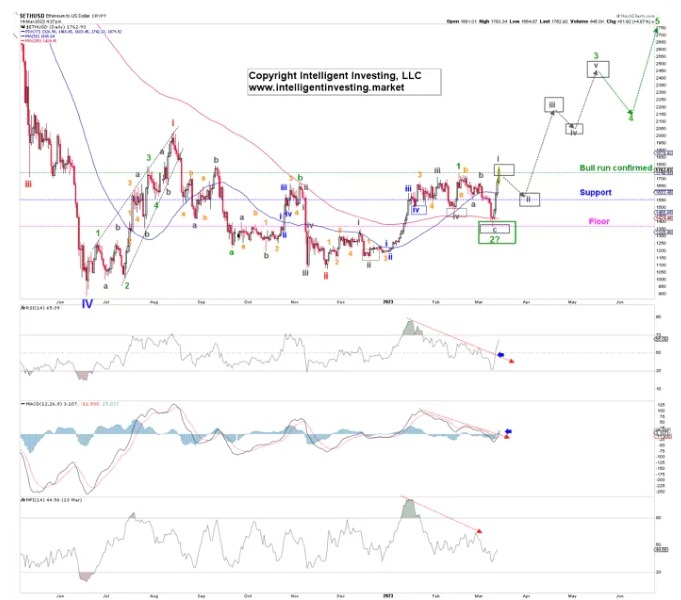Click the www.intelligentinvesting.market link
This screenshot has height=600, width=681.
click(x=321, y=88)
